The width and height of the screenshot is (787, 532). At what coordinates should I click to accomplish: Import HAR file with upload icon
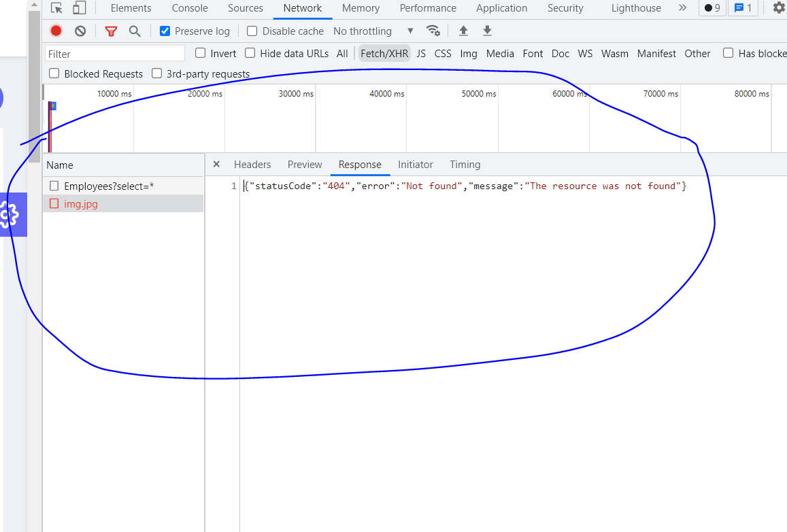point(463,31)
